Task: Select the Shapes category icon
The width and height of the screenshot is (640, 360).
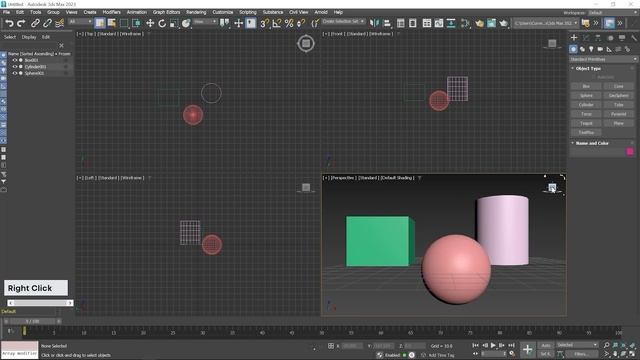Action: coord(582,49)
